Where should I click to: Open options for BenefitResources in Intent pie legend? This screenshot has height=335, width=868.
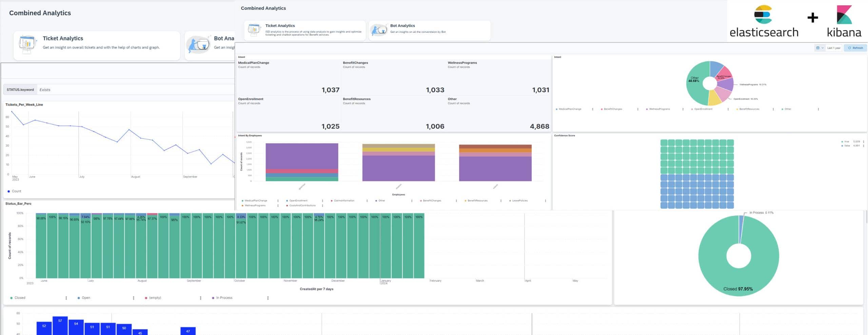[773, 109]
